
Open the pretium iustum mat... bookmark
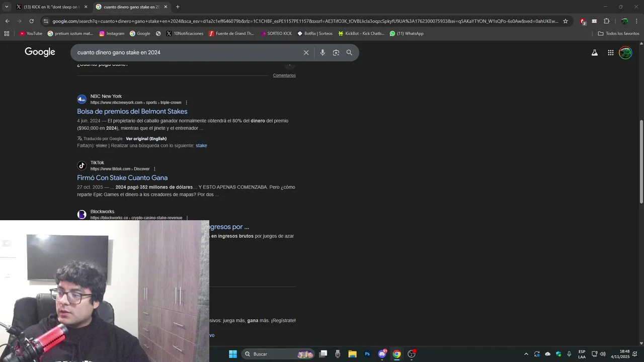pos(70,34)
